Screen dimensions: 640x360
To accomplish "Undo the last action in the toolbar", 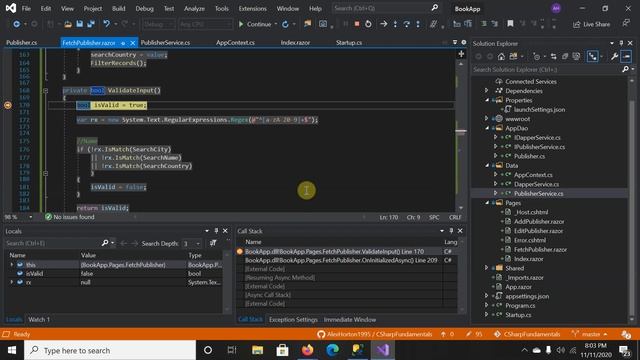I will (x=107, y=24).
